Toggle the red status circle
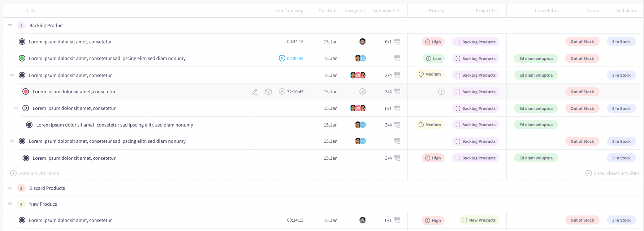644x231 pixels. [26, 92]
